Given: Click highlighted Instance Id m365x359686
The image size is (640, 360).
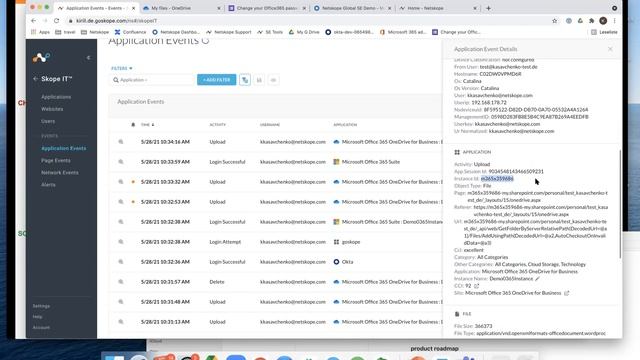Looking at the screenshot, I should coord(497,179).
